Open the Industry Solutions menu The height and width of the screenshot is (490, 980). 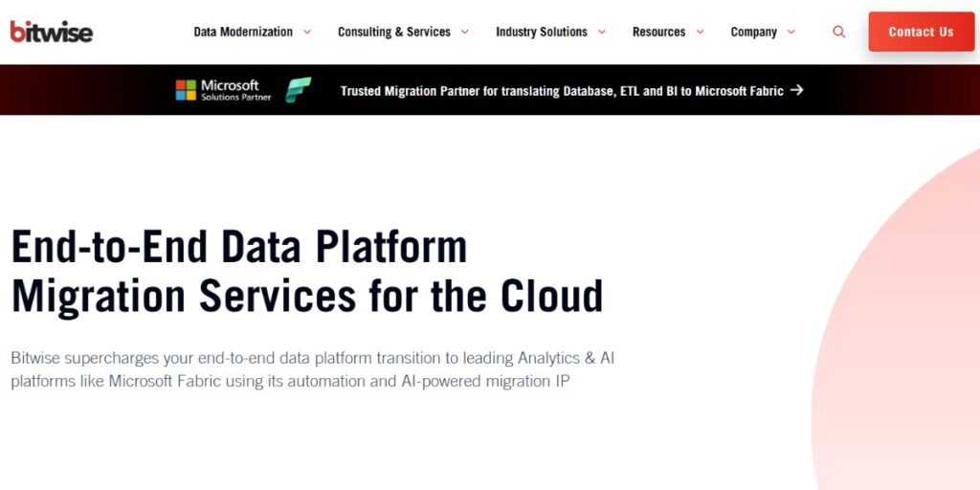point(542,32)
